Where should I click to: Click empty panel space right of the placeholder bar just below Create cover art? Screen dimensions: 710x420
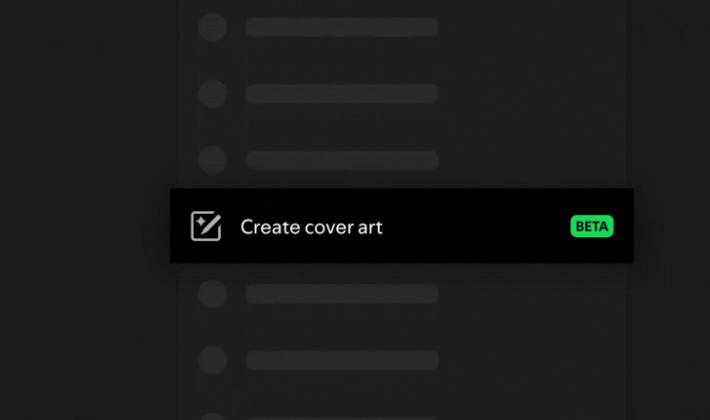(x=532, y=294)
